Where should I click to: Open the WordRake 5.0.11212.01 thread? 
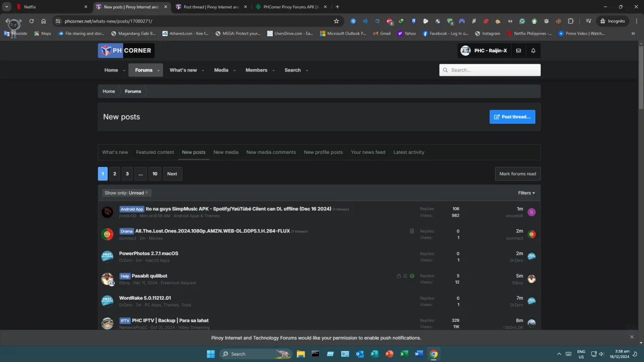145,298
